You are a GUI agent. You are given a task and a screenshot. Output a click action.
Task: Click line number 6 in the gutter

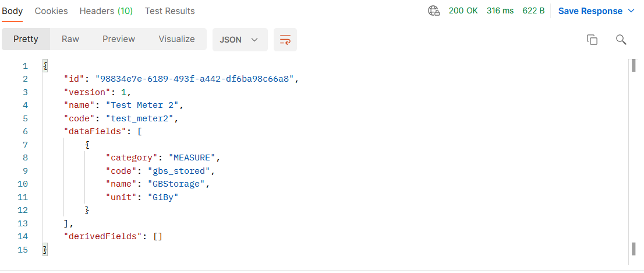(x=25, y=132)
